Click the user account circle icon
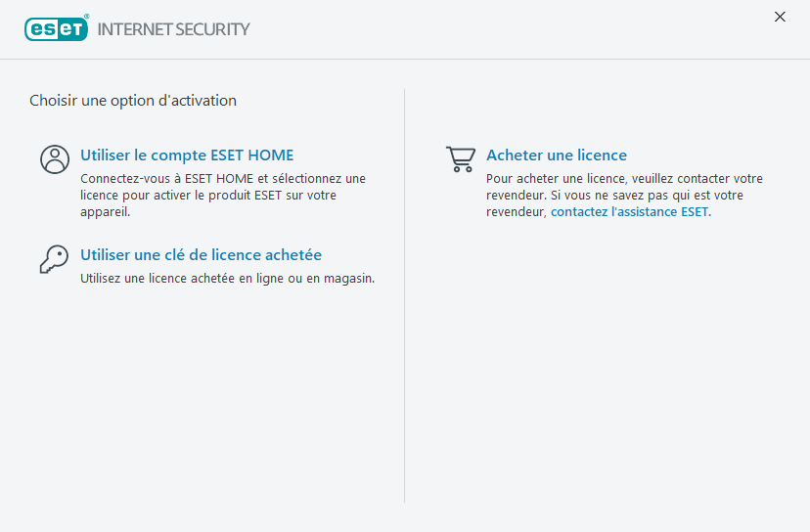This screenshot has width=810, height=532. tap(55, 159)
